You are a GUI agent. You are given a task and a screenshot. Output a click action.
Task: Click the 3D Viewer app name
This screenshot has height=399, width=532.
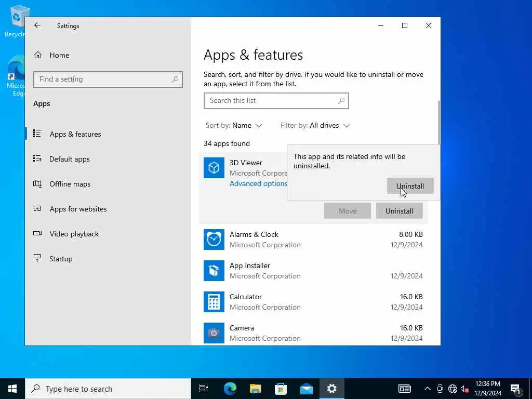[x=246, y=163]
